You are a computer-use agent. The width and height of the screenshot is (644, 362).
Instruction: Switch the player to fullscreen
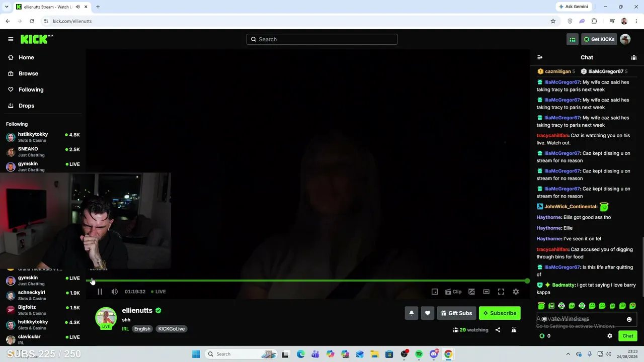501,292
